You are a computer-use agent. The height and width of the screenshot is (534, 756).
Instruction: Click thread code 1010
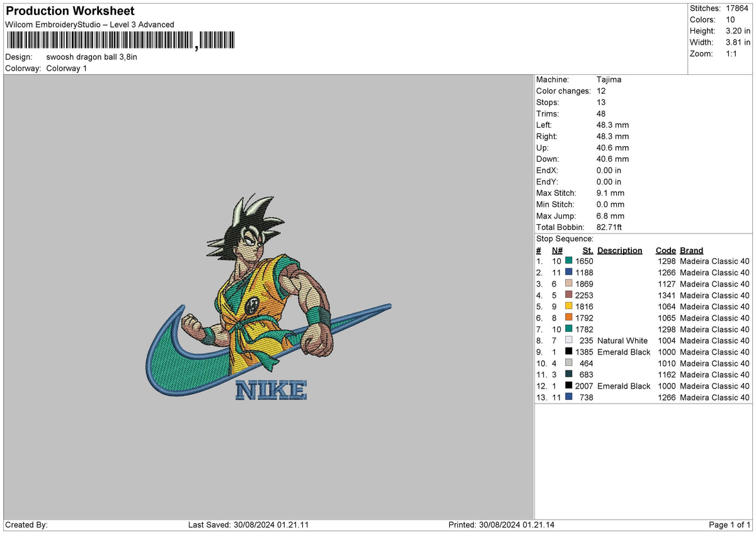(x=667, y=363)
